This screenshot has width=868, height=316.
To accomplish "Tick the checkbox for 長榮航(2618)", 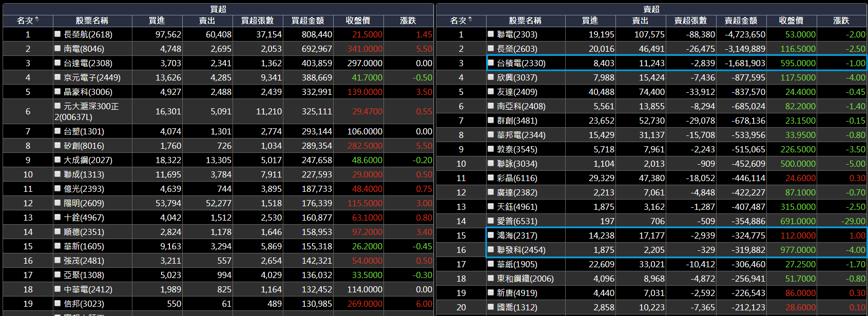I will 57,34.
